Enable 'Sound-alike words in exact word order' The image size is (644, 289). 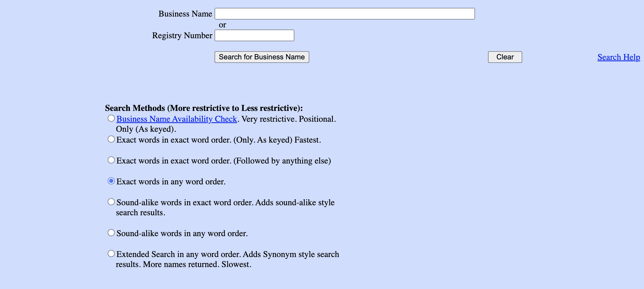coord(111,202)
